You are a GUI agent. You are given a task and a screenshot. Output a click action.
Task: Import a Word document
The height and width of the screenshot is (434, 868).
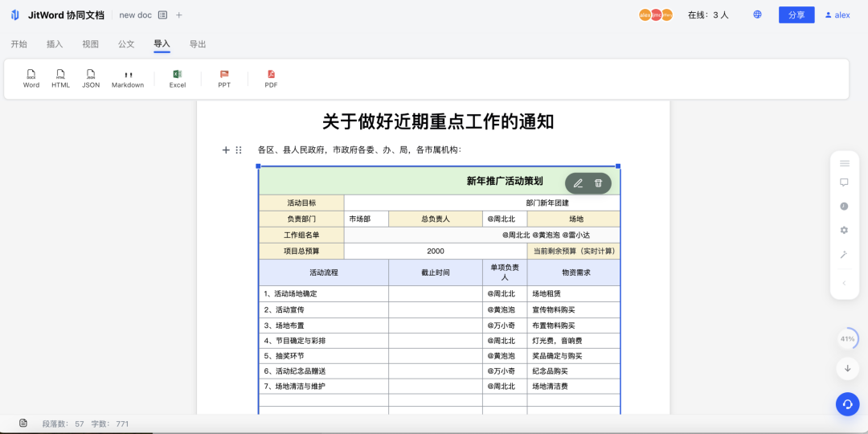[x=31, y=78]
